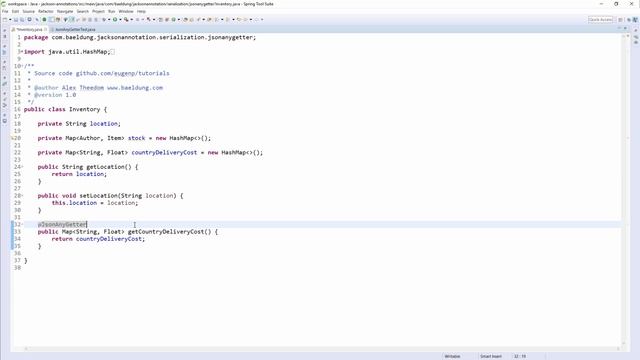
Task: Click the warning marker on line 20
Action: (x=13, y=138)
